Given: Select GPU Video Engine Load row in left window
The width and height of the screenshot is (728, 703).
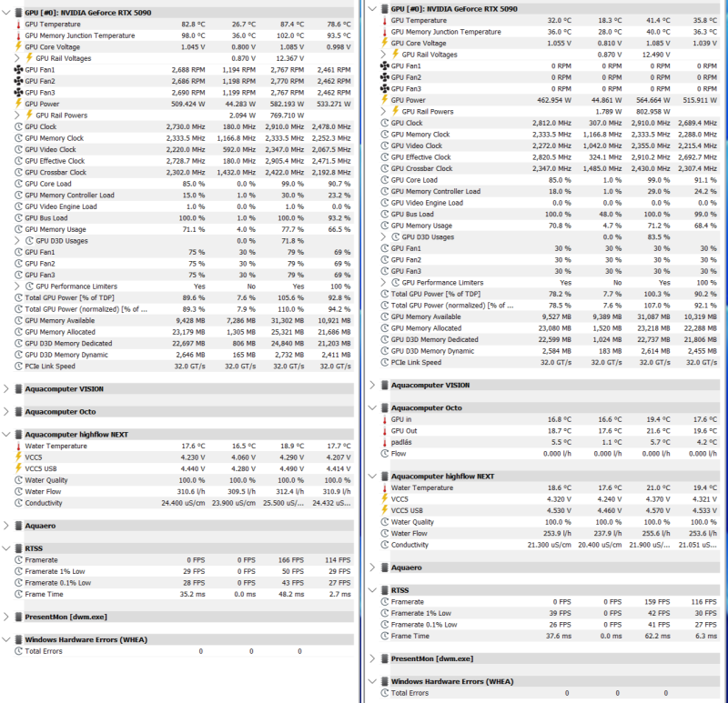Looking at the screenshot, I should coord(184,206).
